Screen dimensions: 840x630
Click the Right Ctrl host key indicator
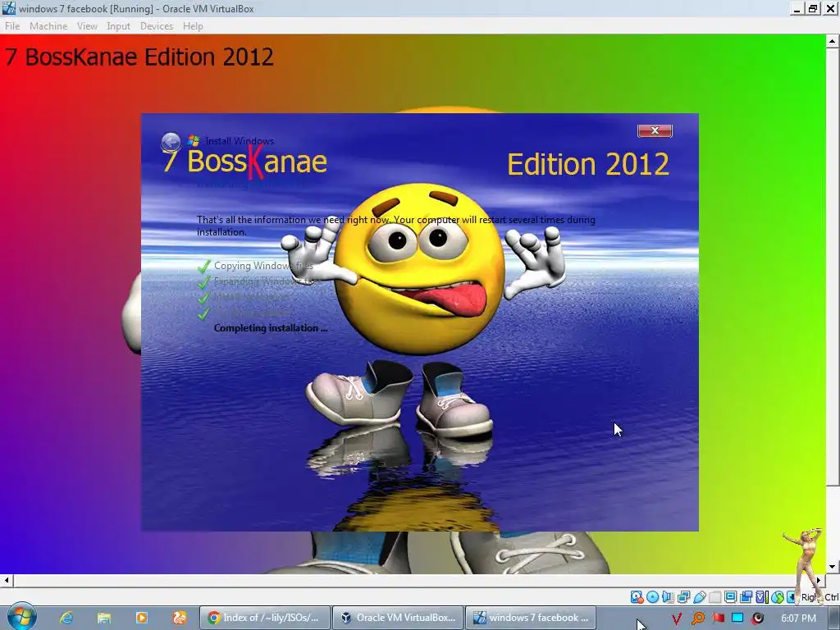[819, 597]
